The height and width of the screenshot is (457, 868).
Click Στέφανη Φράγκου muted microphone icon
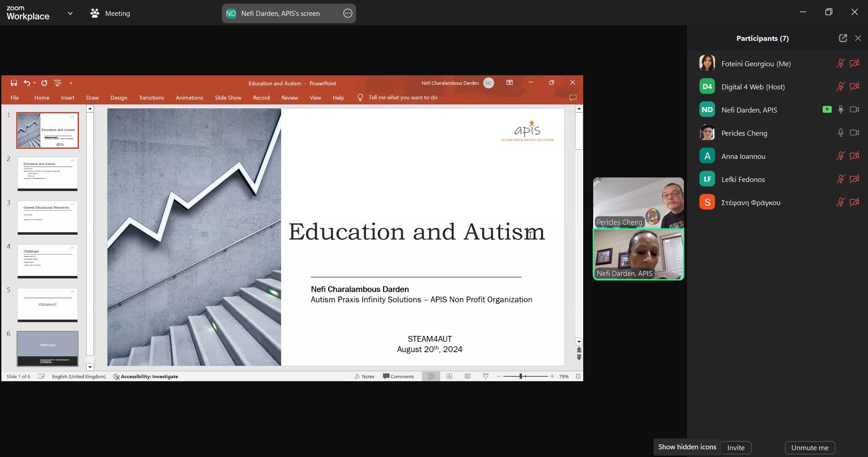tap(841, 202)
